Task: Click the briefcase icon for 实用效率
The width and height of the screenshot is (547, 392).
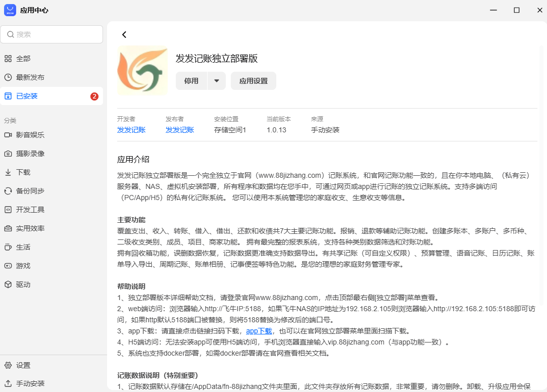Action: point(8,228)
